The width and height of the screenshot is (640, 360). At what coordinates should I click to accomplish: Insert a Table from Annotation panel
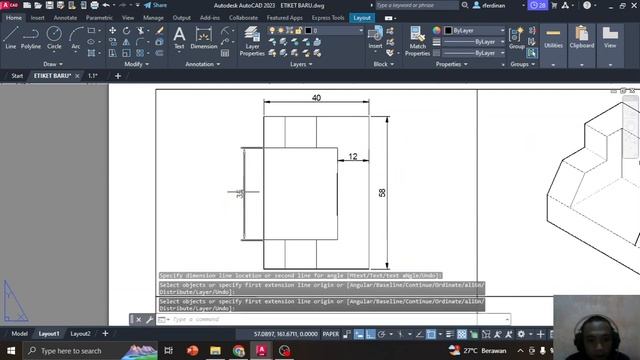pyautogui.click(x=225, y=53)
